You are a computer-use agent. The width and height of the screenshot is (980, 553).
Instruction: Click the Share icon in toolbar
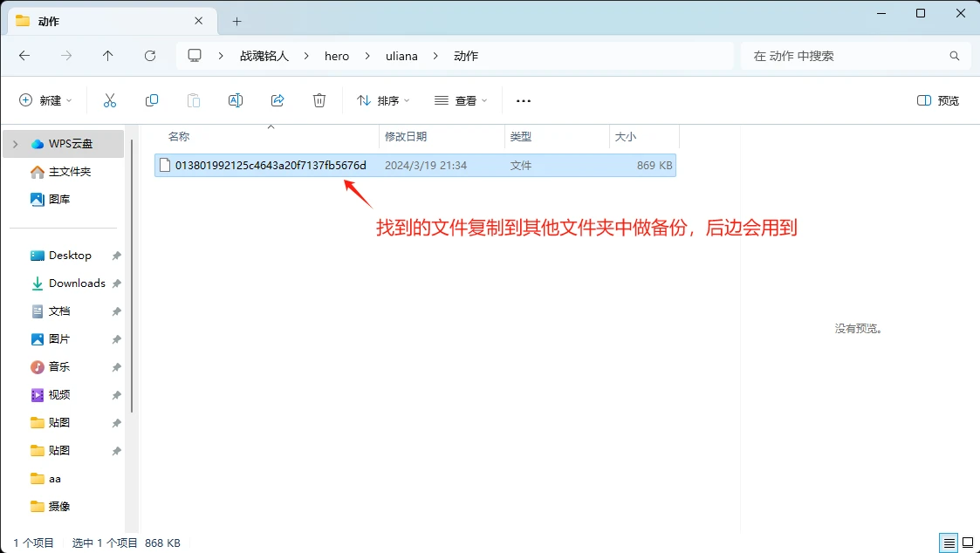(278, 101)
